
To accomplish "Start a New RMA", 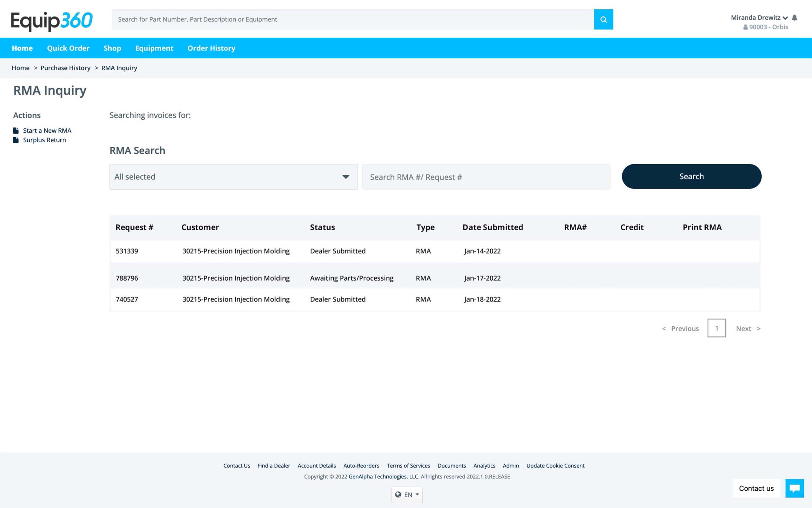I will pos(47,130).
